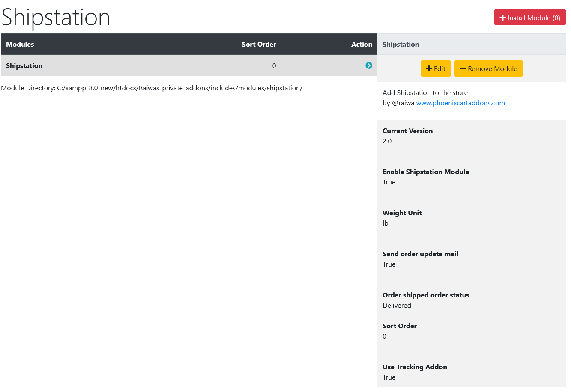Click the Install Module (0) button
This screenshot has height=392, width=571.
click(x=530, y=18)
